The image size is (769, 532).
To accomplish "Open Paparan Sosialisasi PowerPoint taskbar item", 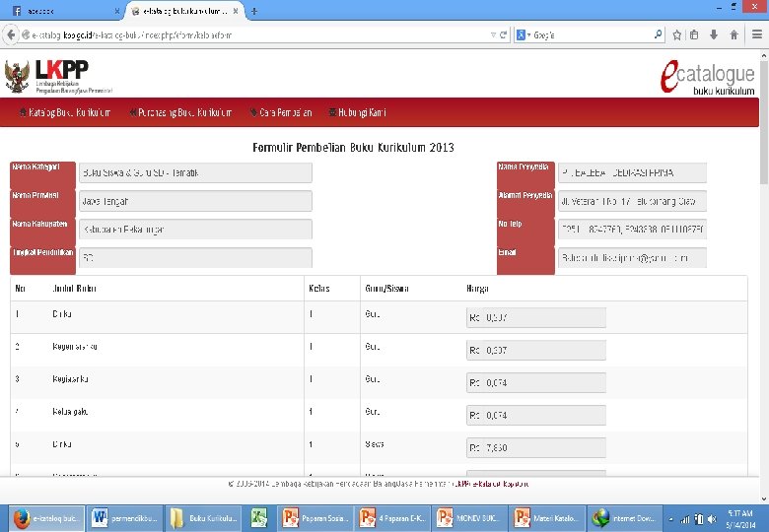I will [x=314, y=518].
